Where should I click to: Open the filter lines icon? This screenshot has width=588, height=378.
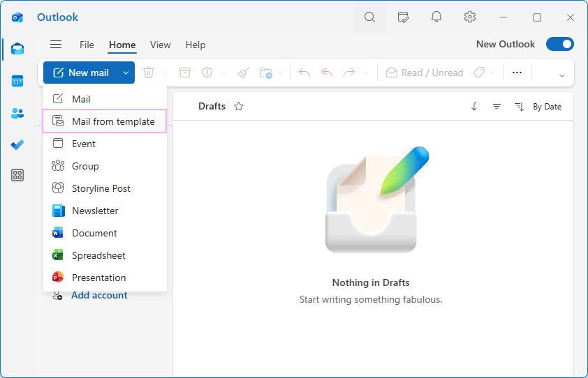point(497,107)
